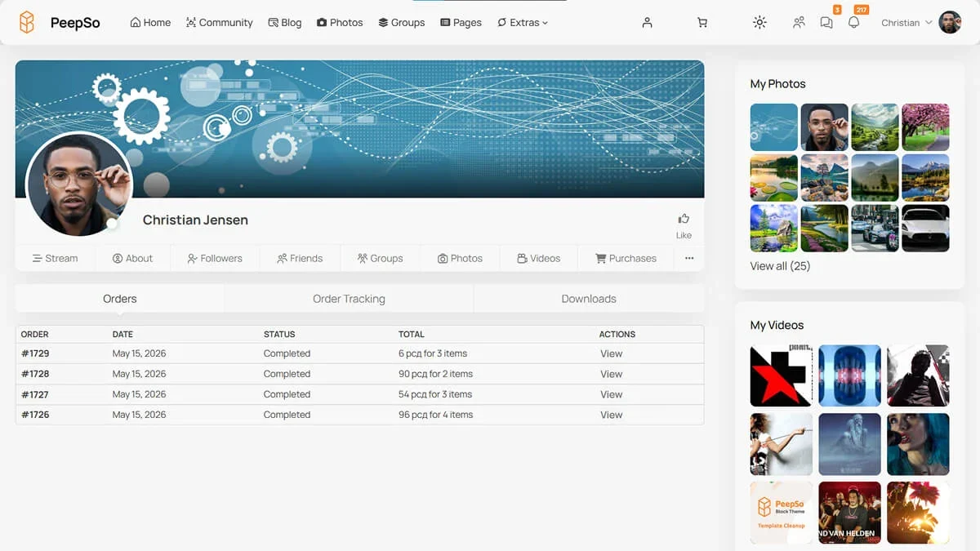Open order #1726 link
The width and height of the screenshot is (980, 551).
(x=35, y=415)
